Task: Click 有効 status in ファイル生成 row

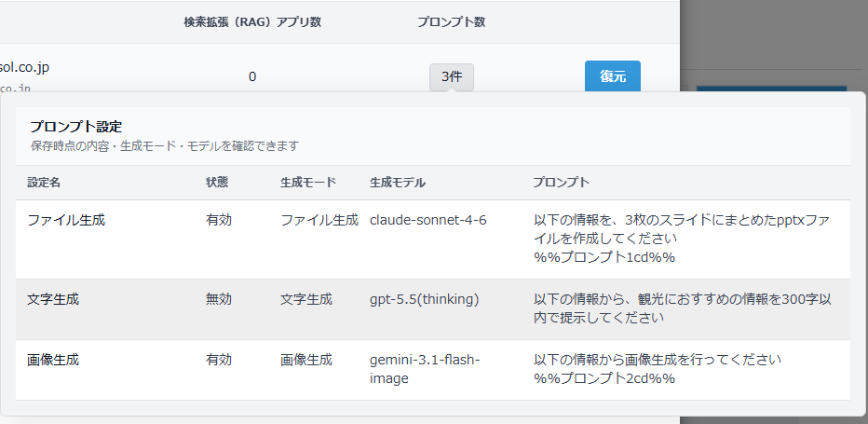Action: click(x=219, y=220)
